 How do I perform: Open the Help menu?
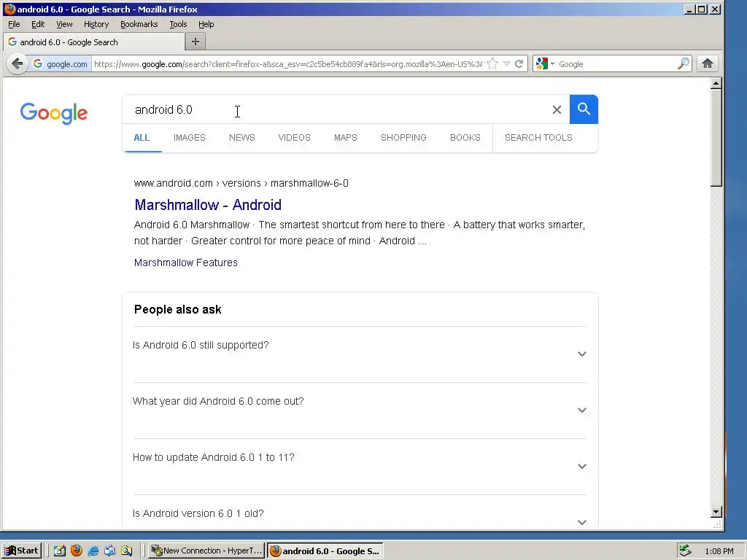tap(206, 24)
